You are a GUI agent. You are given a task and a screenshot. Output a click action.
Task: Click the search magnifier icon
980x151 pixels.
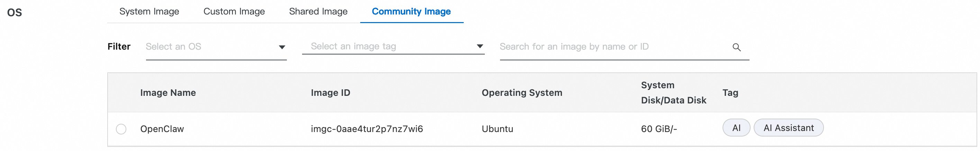click(x=736, y=47)
